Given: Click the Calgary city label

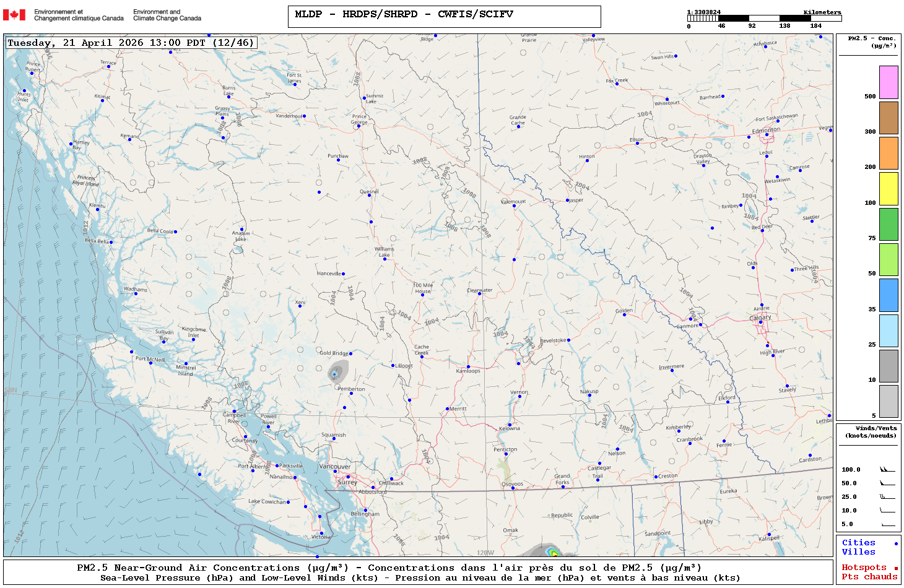Looking at the screenshot, I should coord(760,318).
